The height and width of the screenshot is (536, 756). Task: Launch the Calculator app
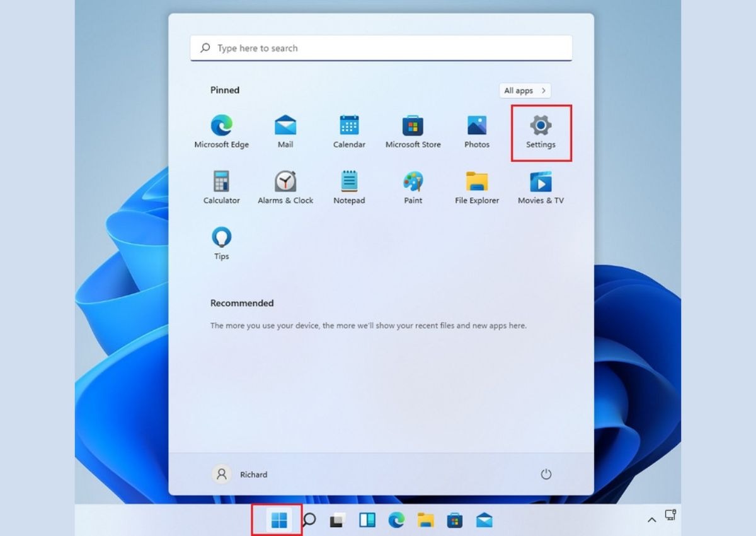click(221, 188)
